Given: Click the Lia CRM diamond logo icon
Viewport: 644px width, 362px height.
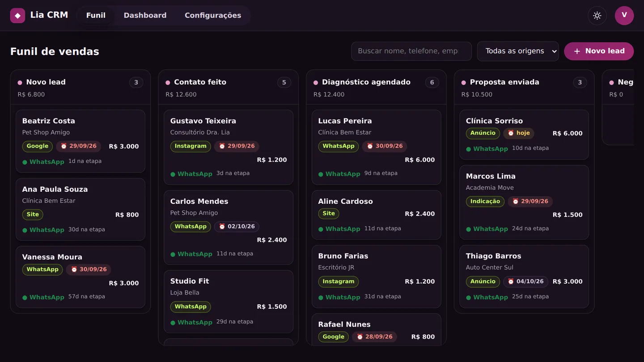Looking at the screenshot, I should tap(17, 16).
